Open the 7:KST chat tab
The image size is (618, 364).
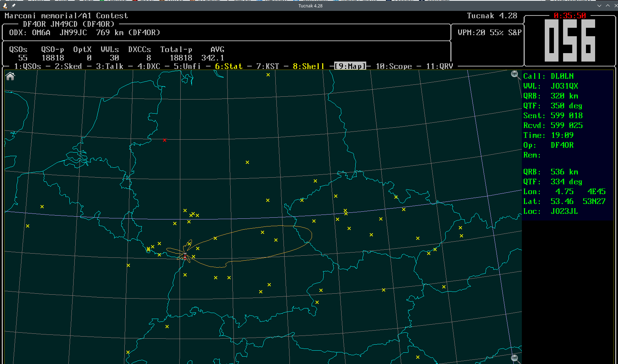pos(268,66)
